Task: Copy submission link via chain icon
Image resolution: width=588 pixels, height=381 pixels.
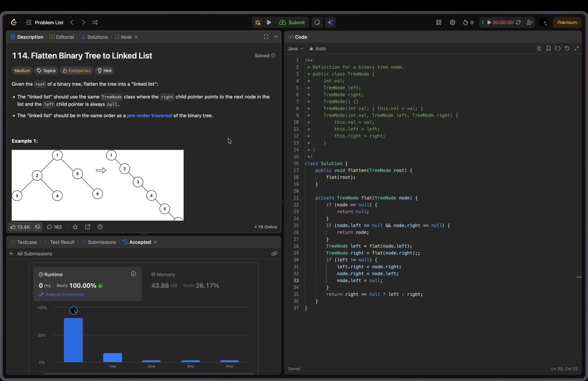Action: coord(274,254)
